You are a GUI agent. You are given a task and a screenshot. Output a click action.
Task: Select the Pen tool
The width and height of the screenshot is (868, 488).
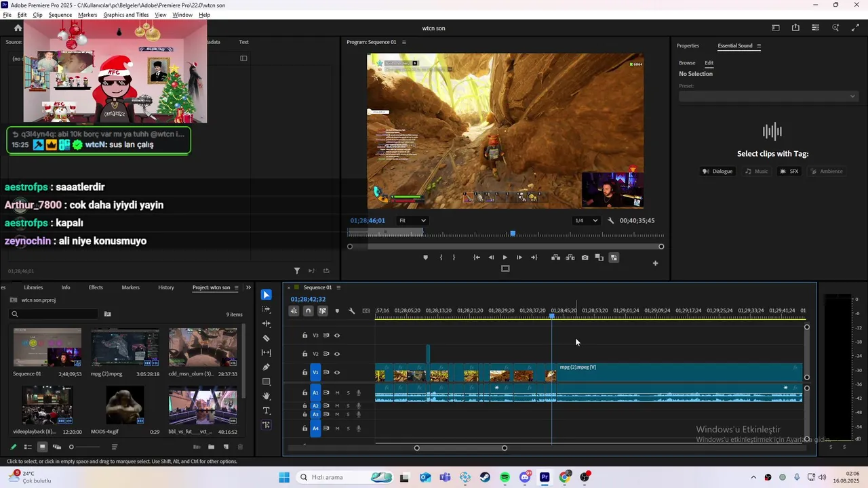(267, 367)
